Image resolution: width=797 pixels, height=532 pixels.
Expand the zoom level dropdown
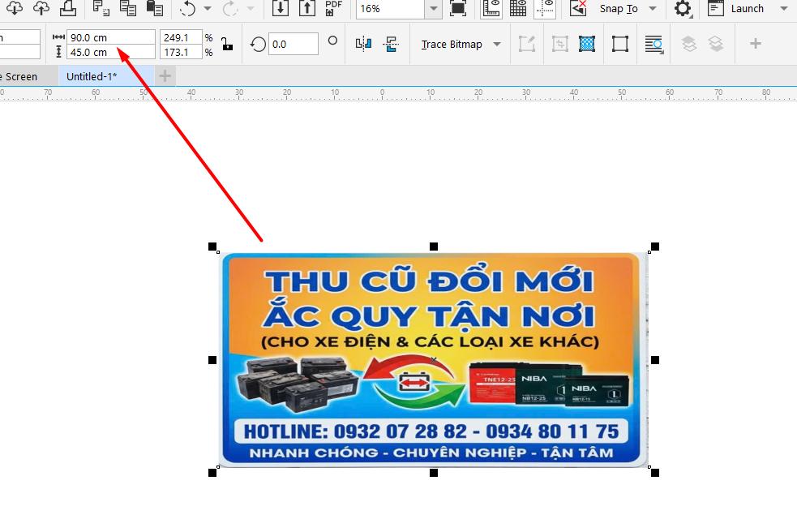click(433, 9)
